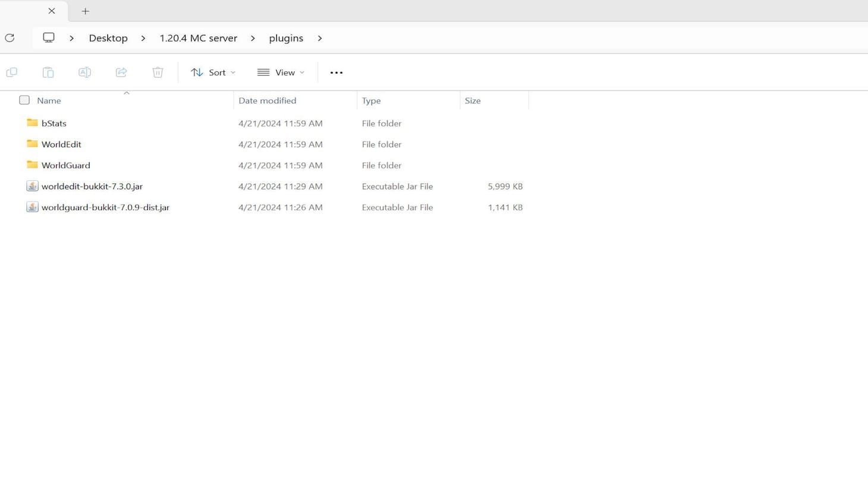Select the Rename icon
This screenshot has width=868, height=488.
pos(84,72)
